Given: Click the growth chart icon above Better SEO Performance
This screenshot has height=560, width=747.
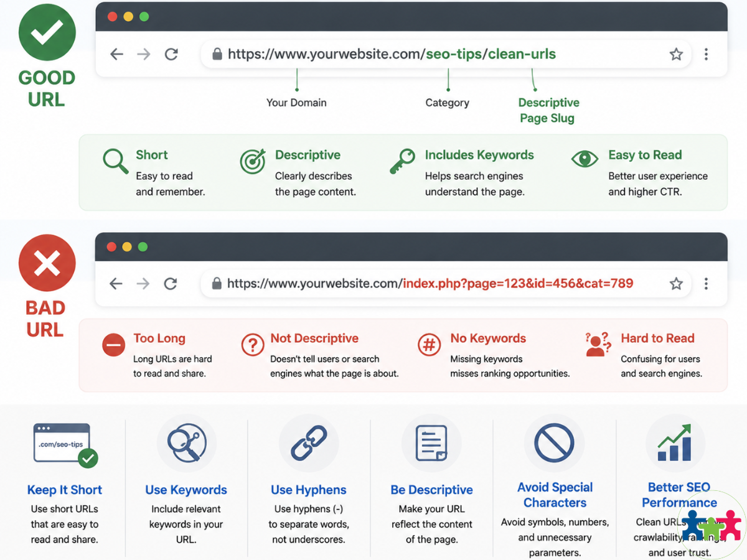Looking at the screenshot, I should (675, 443).
